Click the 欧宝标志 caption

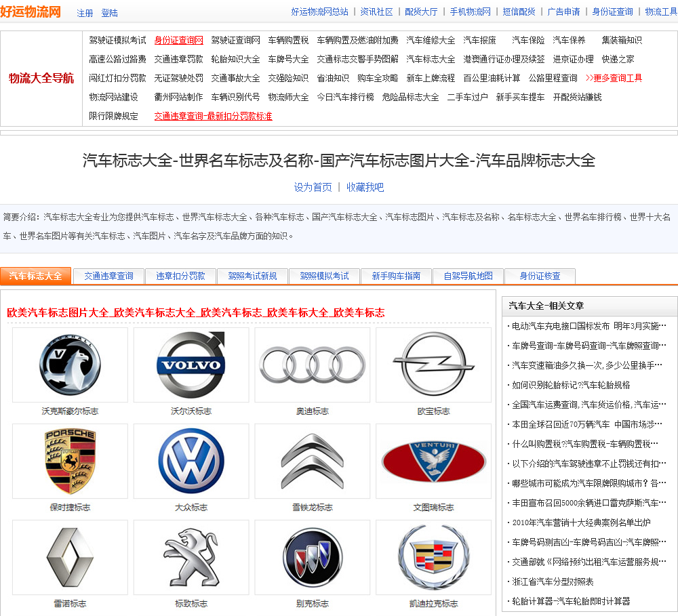pos(433,411)
